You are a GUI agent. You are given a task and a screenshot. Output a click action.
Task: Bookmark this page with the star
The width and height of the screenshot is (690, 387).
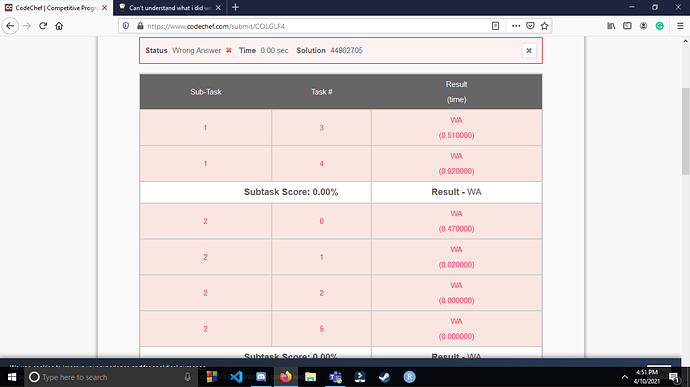click(x=544, y=26)
